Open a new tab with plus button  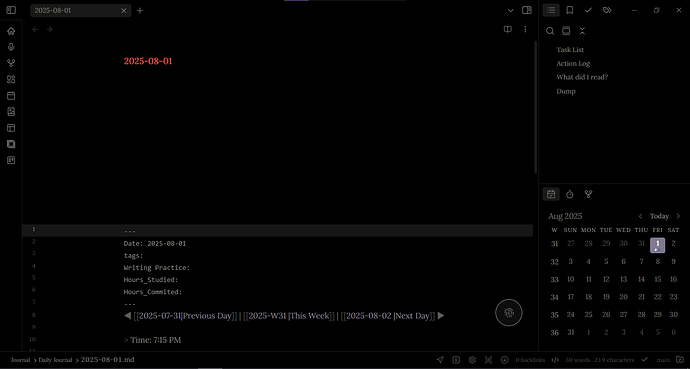point(140,11)
